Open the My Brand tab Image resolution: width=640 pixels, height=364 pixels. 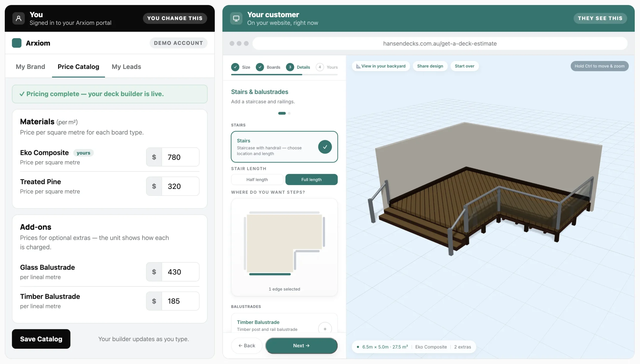pos(30,66)
